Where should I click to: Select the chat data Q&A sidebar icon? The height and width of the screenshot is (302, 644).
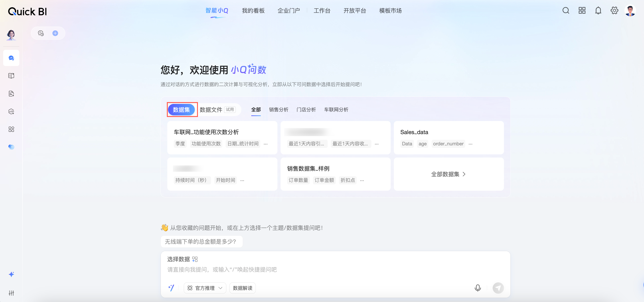(x=11, y=58)
